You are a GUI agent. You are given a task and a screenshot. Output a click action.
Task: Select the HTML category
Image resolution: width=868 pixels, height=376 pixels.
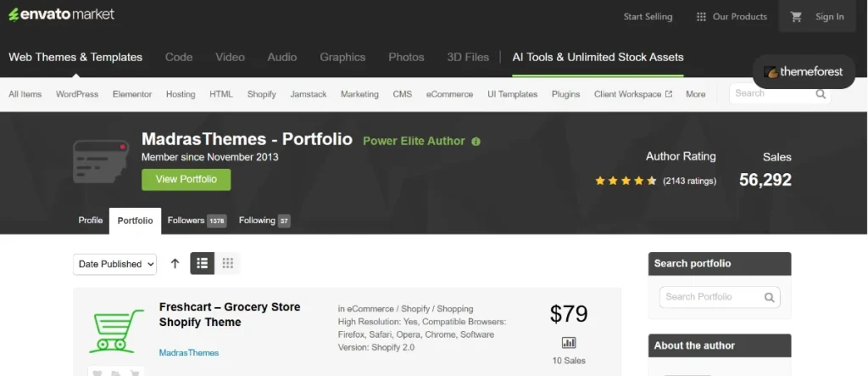pos(221,94)
